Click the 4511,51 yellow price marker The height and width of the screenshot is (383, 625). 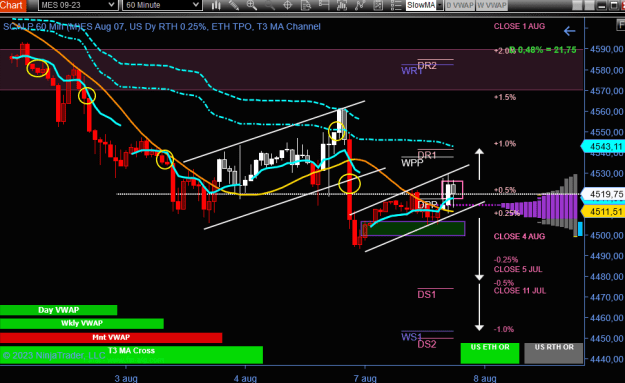[603, 211]
